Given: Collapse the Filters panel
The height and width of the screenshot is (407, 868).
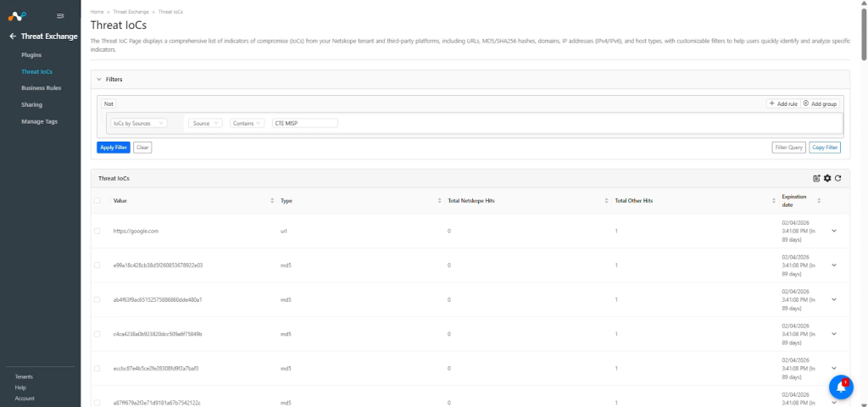Looking at the screenshot, I should 99,79.
